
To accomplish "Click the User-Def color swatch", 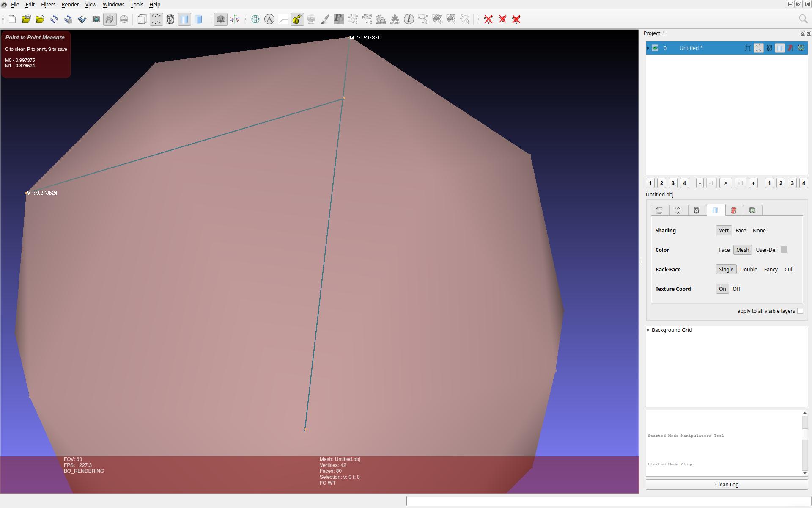I will [784, 250].
